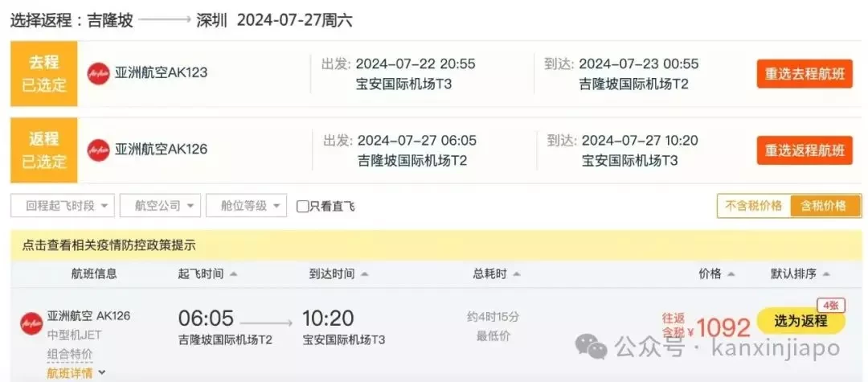
Task: Sort by price arrow
Action: pyautogui.click(x=731, y=274)
